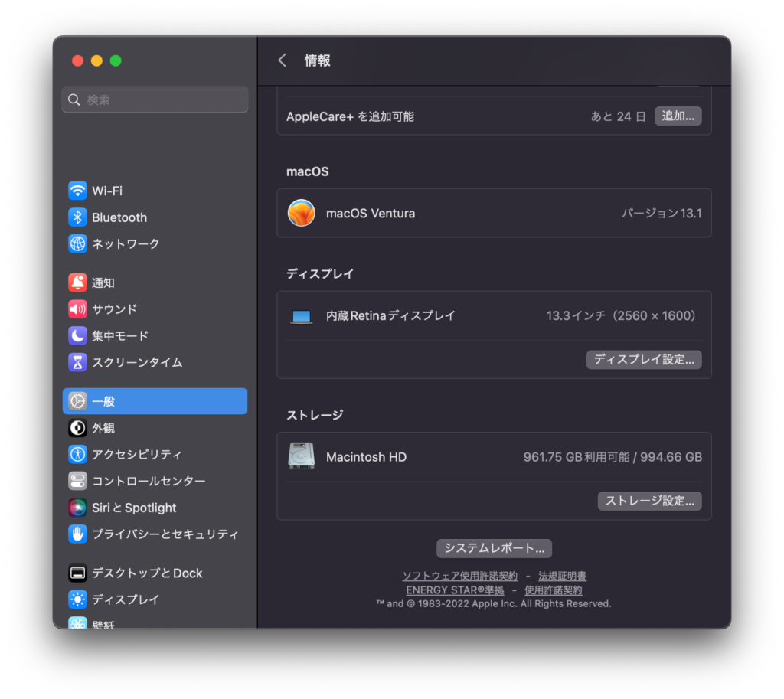Click the macOS Ventura name text
This screenshot has width=784, height=699.
(371, 213)
